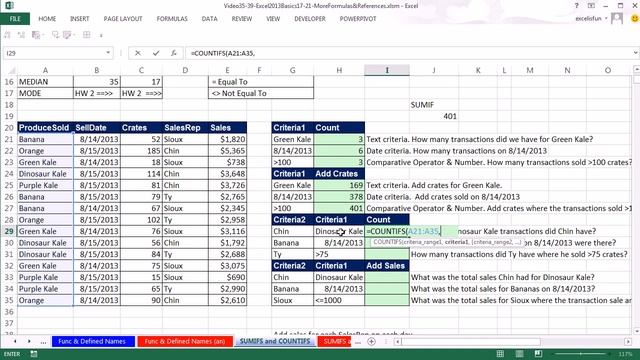Image resolution: width=640 pixels, height=360 pixels.
Task: Click the macro recording icon in status bar
Action: click(34, 354)
